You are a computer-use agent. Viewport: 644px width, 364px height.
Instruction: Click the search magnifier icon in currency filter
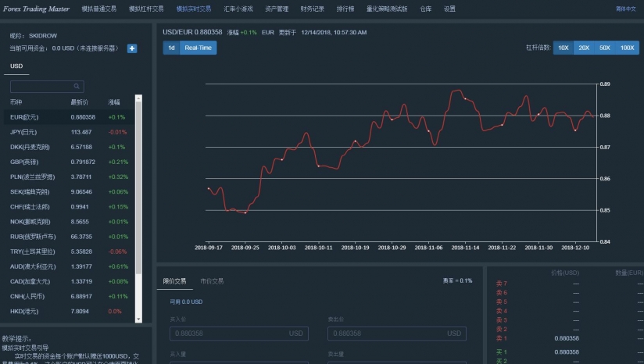pyautogui.click(x=77, y=87)
